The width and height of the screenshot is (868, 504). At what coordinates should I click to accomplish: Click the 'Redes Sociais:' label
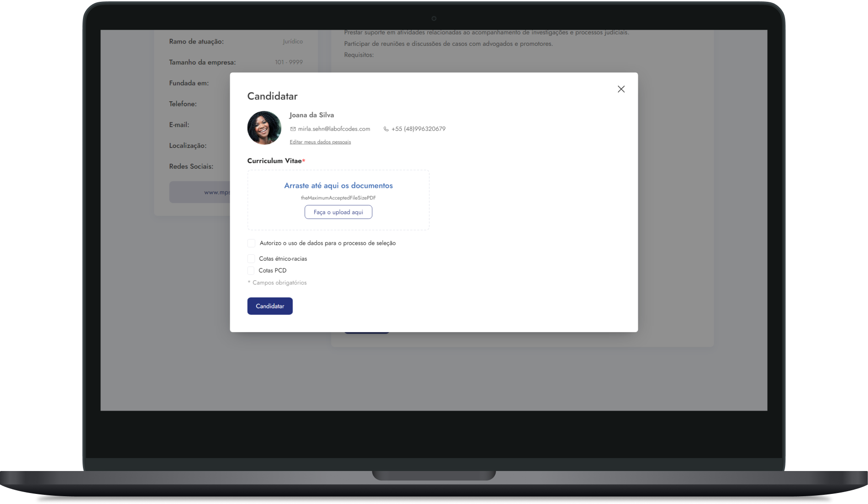[x=191, y=166]
